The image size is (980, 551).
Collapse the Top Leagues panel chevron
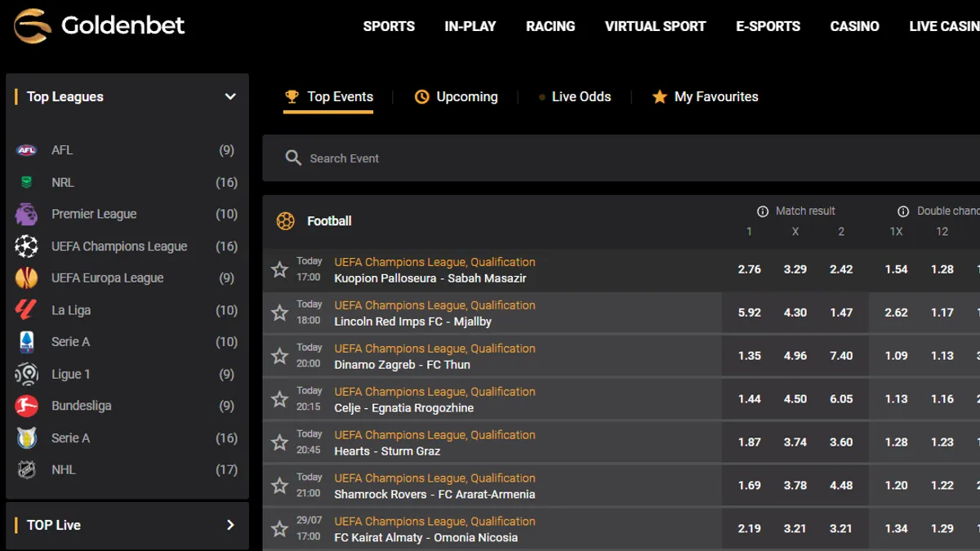230,96
